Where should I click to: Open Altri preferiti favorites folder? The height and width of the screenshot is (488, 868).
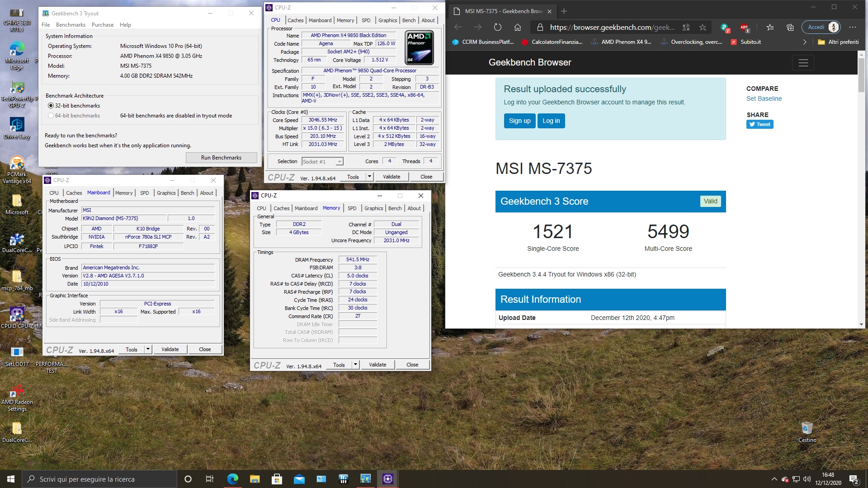tap(838, 42)
